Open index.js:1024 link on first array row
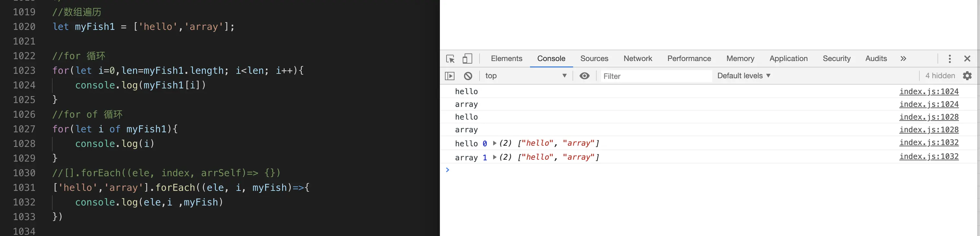The width and height of the screenshot is (980, 236). pyautogui.click(x=929, y=105)
